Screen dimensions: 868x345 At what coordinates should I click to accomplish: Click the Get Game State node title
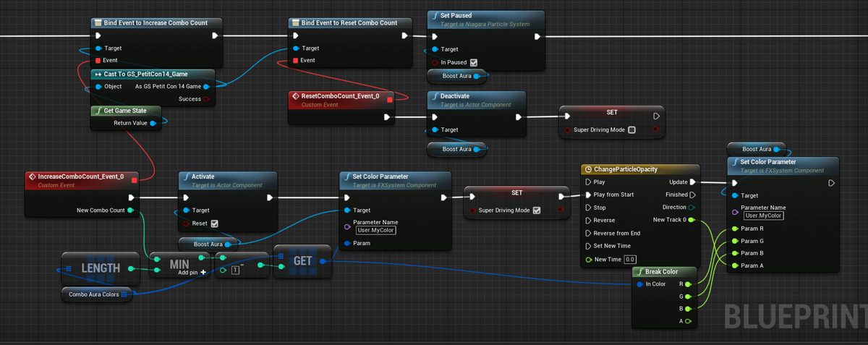126,111
